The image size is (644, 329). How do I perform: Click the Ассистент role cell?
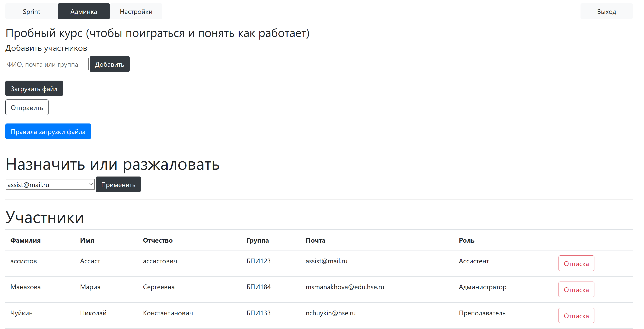474,261
